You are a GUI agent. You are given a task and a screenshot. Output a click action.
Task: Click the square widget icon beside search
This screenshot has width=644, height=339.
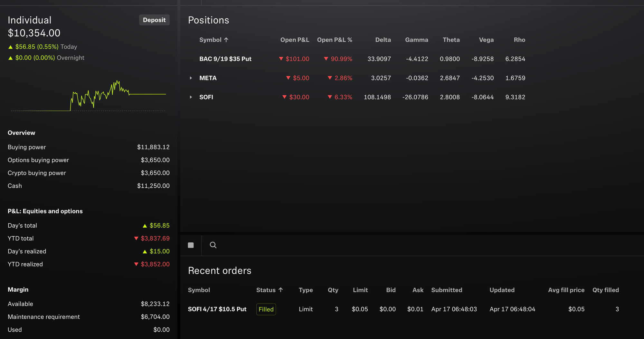click(x=191, y=245)
